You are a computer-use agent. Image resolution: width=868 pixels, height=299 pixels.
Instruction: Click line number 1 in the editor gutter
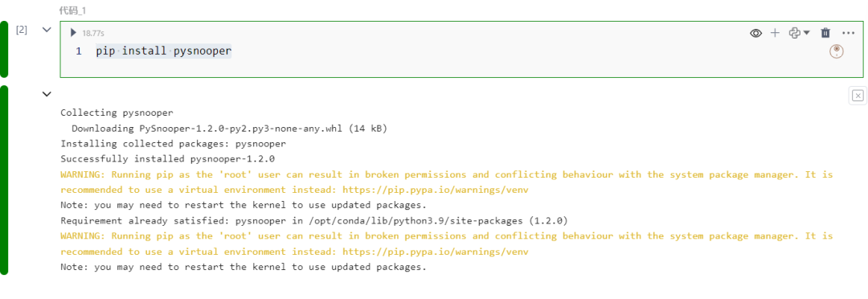(79, 51)
